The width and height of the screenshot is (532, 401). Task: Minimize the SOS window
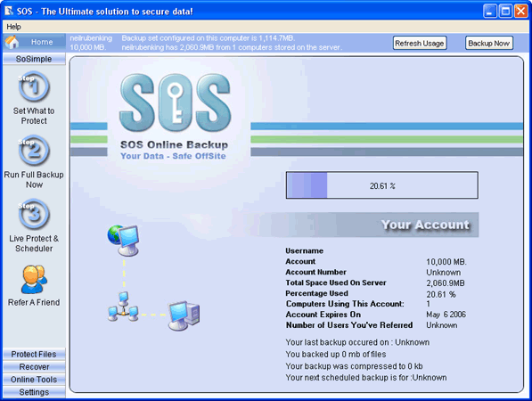pos(489,12)
